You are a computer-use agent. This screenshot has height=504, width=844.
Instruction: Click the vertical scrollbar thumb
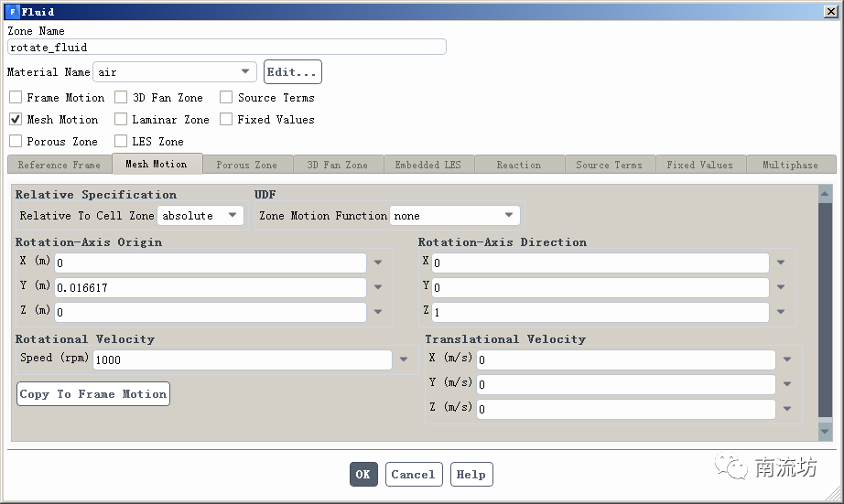[825, 311]
